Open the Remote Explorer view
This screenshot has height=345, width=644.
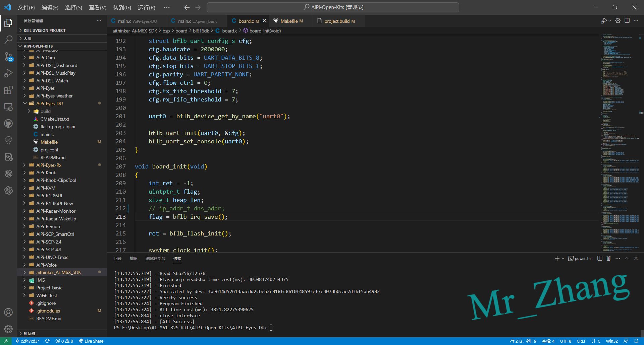[x=8, y=107]
